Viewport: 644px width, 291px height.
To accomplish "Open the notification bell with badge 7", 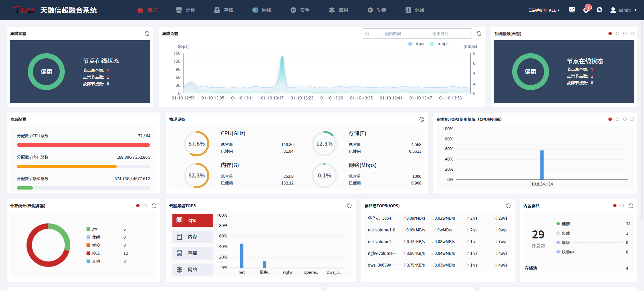I will (x=586, y=10).
